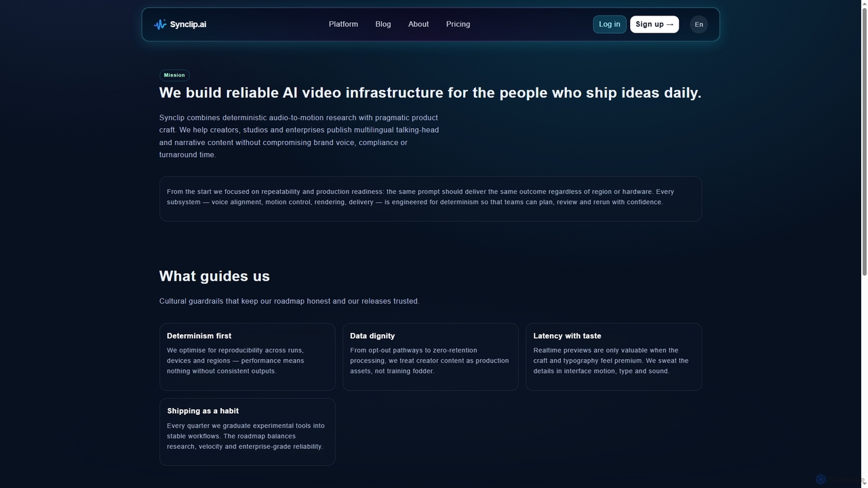Viewport: 868px width, 488px height.
Task: Open the En language selector
Action: 698,24
